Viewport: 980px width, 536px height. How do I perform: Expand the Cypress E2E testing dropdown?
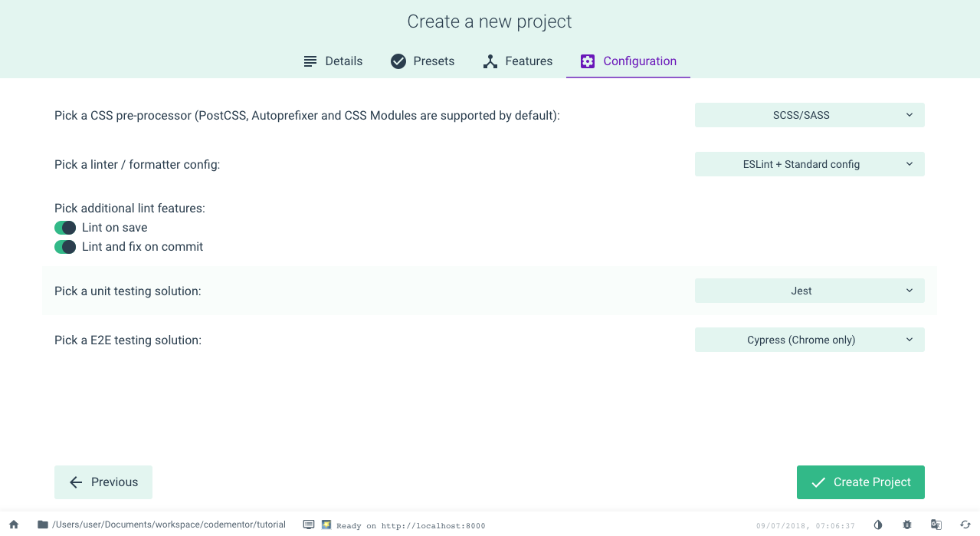pyautogui.click(x=809, y=340)
